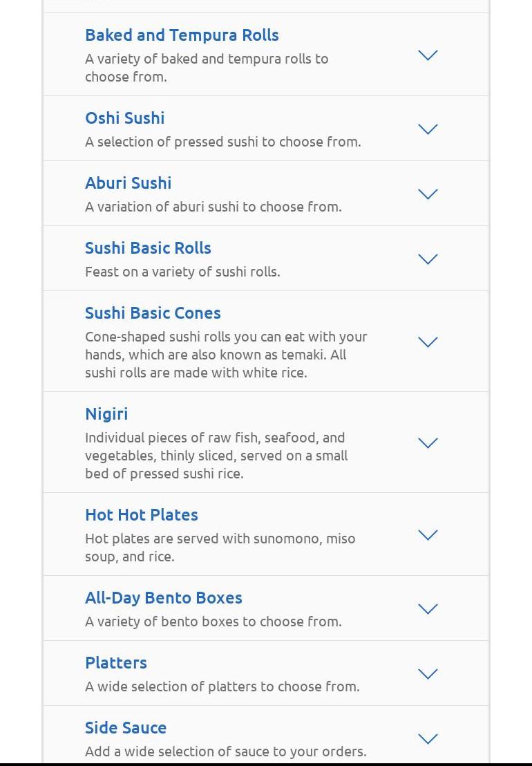Open the All-Day Bento Boxes chevron
The width and height of the screenshot is (532, 766).
428,609
